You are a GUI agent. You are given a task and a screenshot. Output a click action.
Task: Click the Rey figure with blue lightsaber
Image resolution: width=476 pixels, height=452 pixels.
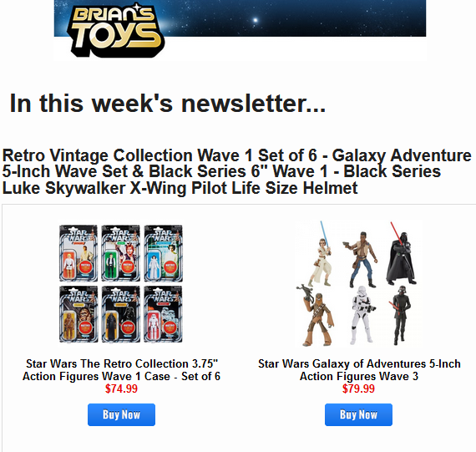point(322,254)
